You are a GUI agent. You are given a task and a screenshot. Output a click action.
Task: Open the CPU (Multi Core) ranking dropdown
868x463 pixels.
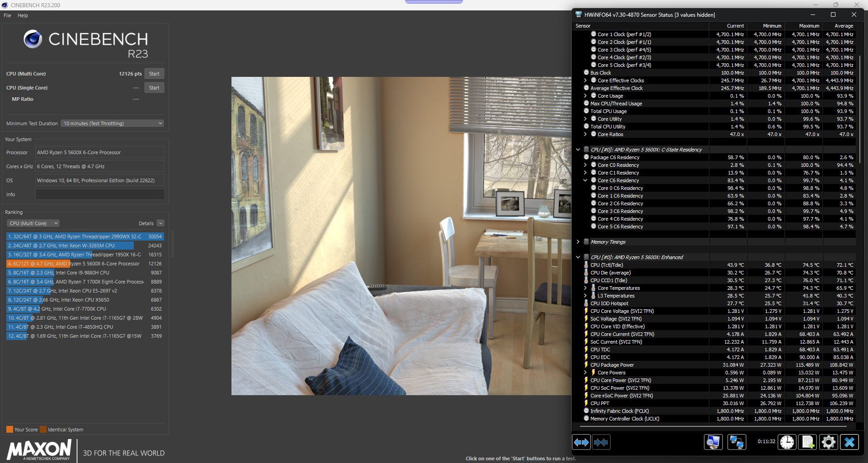33,223
